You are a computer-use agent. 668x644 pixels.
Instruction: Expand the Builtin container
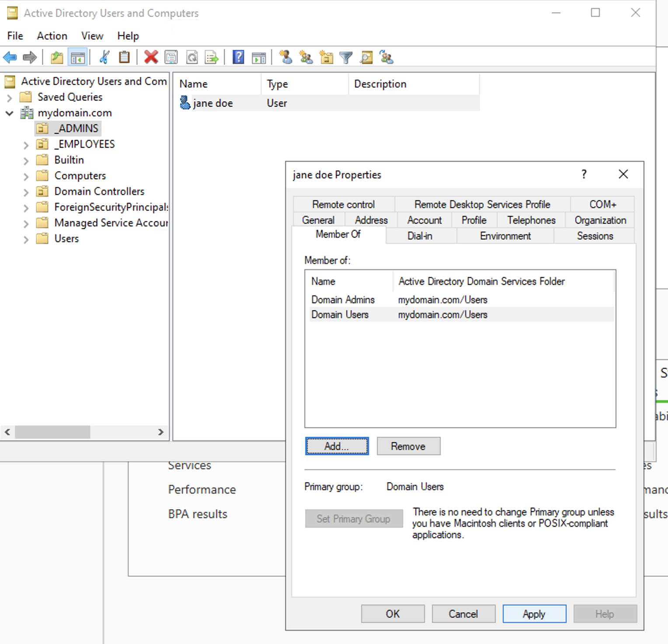(x=26, y=160)
